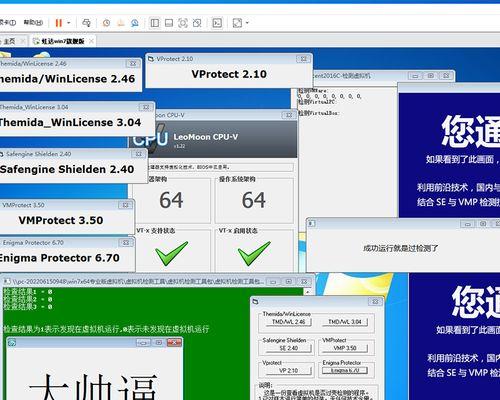Open the snapshot manager icon
The width and height of the screenshot is (500, 400).
pos(135,23)
